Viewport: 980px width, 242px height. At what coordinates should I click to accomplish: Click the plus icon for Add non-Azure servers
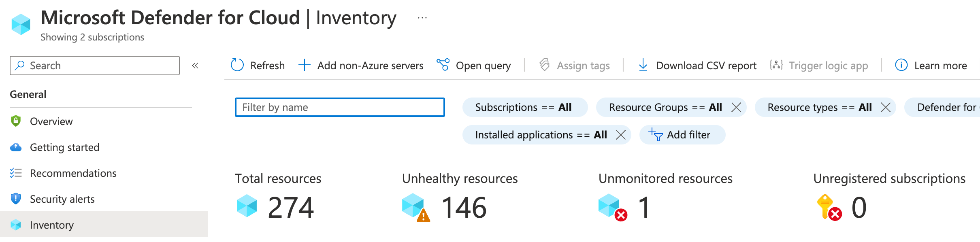[304, 65]
